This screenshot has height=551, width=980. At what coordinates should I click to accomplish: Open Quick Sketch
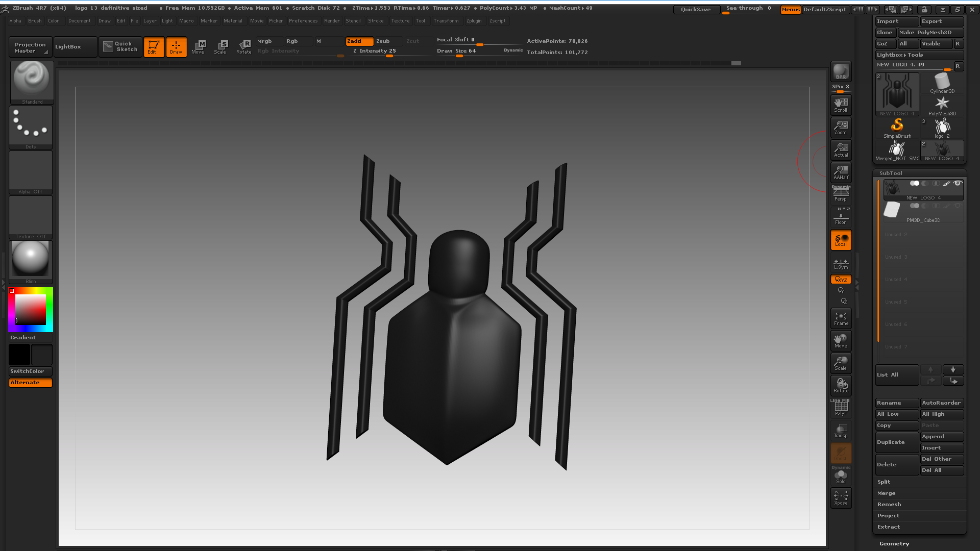(120, 46)
